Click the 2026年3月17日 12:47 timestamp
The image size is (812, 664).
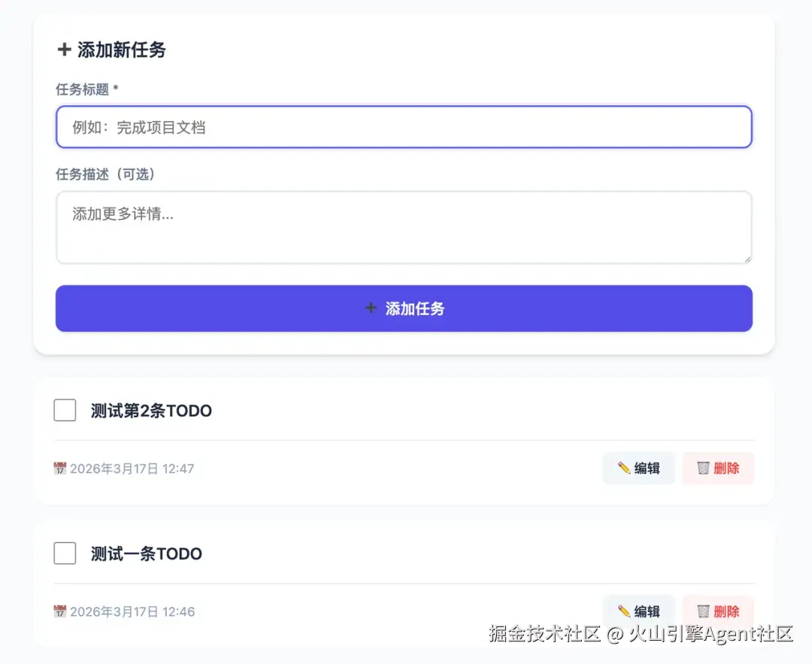pos(132,469)
